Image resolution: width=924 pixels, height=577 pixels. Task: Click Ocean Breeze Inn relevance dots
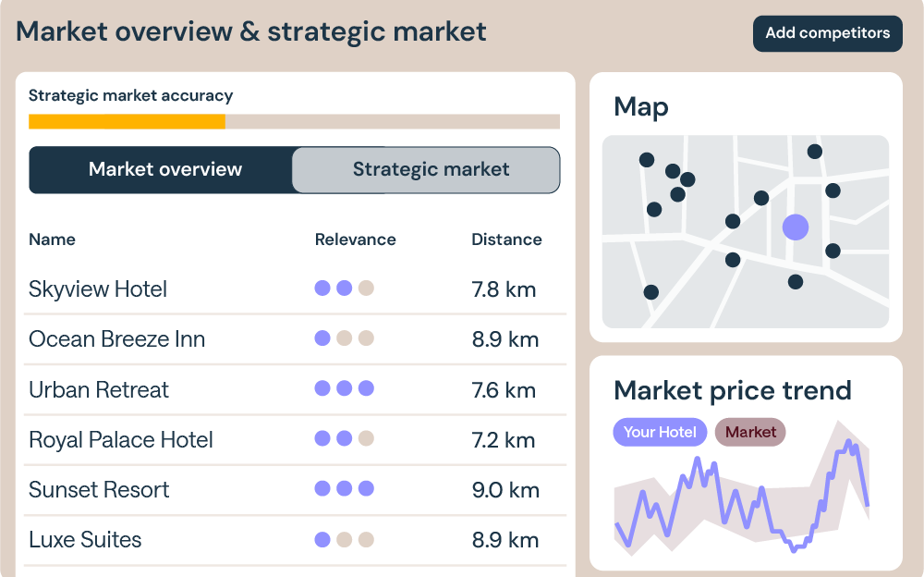point(344,338)
